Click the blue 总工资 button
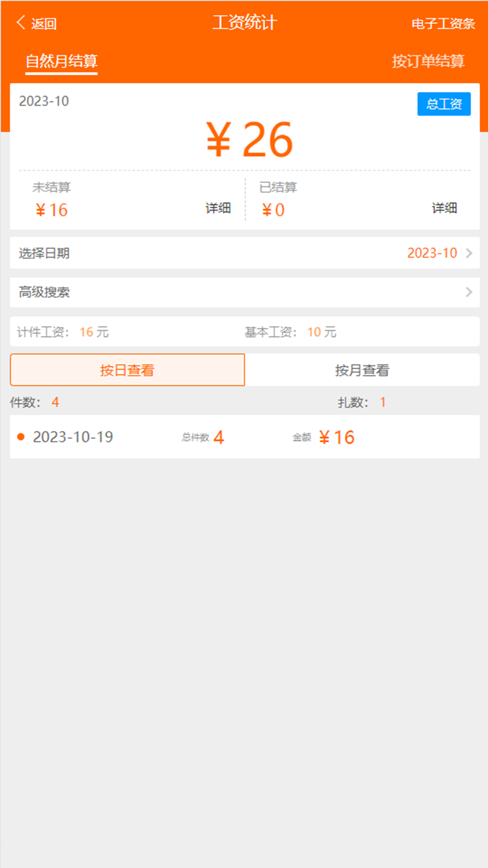Viewport: 488px width, 868px height. (444, 104)
